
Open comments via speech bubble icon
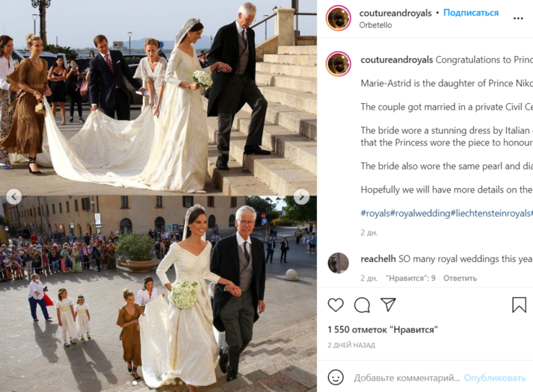[362, 305]
